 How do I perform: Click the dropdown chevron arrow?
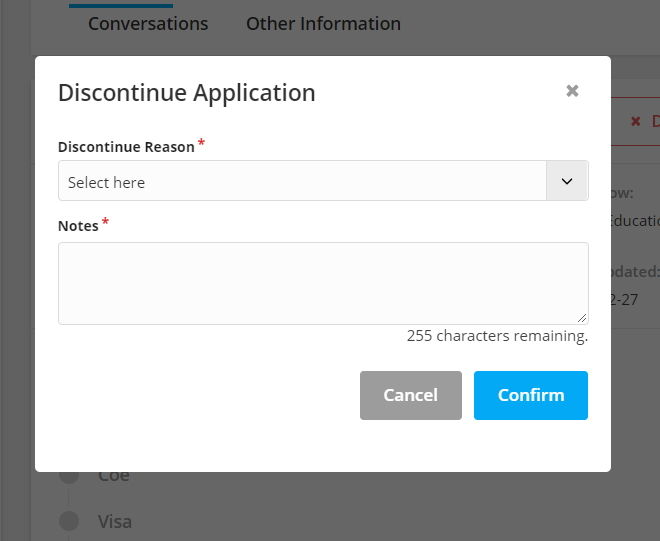pyautogui.click(x=567, y=181)
